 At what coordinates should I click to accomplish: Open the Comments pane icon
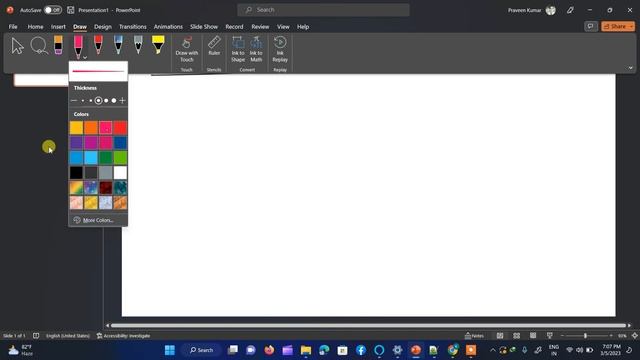click(x=591, y=27)
